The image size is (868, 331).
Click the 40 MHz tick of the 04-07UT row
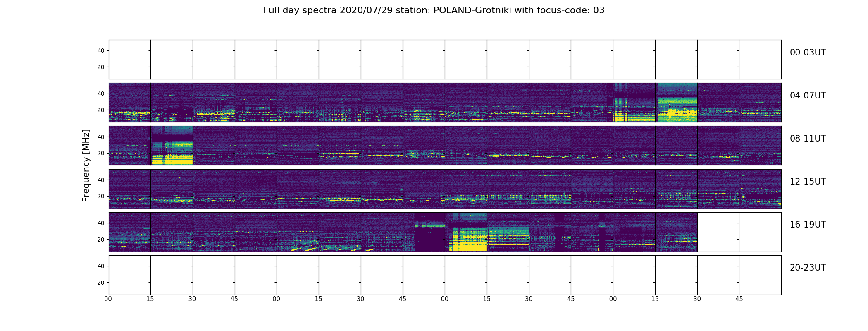click(x=101, y=94)
